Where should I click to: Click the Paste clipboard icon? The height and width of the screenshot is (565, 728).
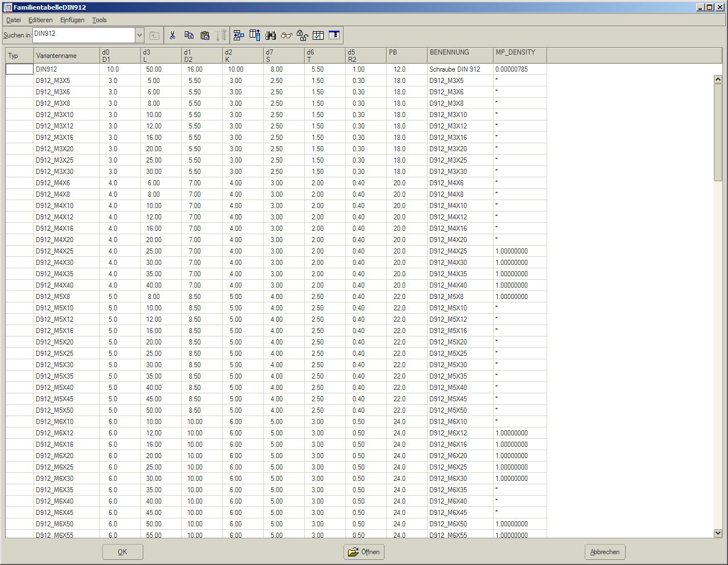205,35
